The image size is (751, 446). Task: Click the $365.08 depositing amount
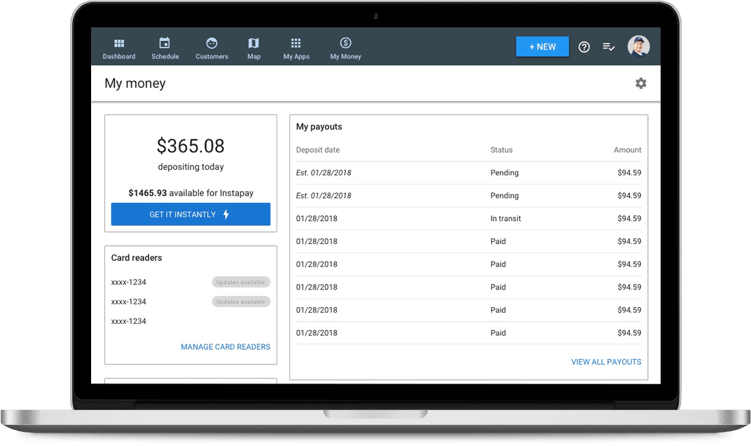[191, 146]
